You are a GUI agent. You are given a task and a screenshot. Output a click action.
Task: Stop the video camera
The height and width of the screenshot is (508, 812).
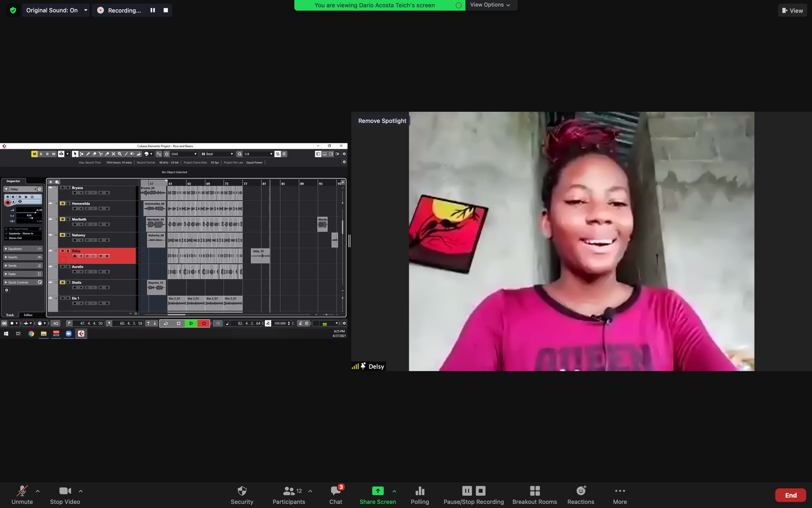(65, 495)
